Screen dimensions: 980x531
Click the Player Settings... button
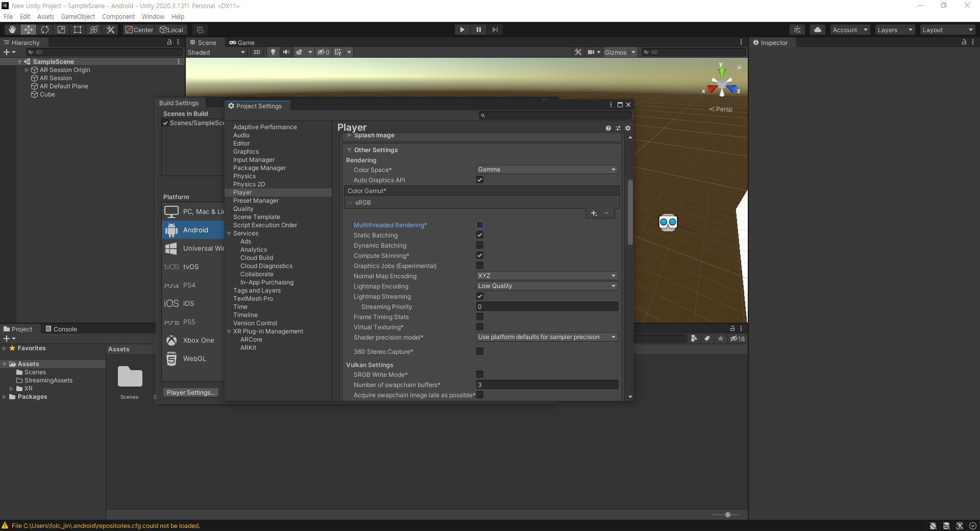[x=191, y=392]
